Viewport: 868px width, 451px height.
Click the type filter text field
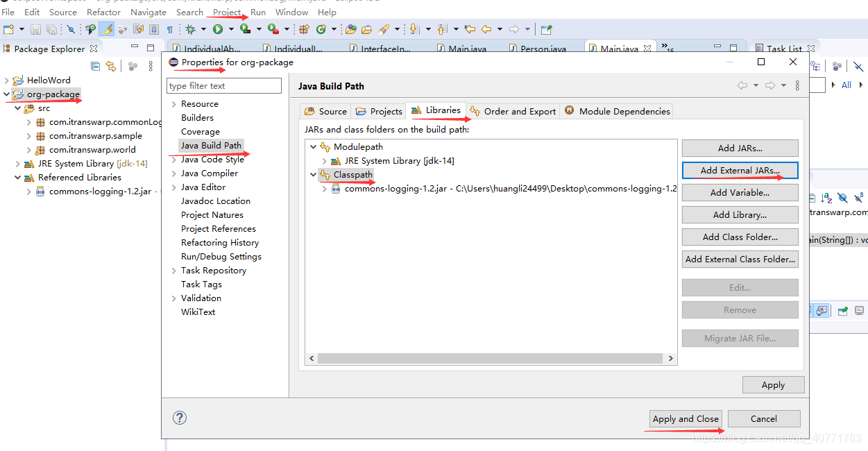(224, 85)
